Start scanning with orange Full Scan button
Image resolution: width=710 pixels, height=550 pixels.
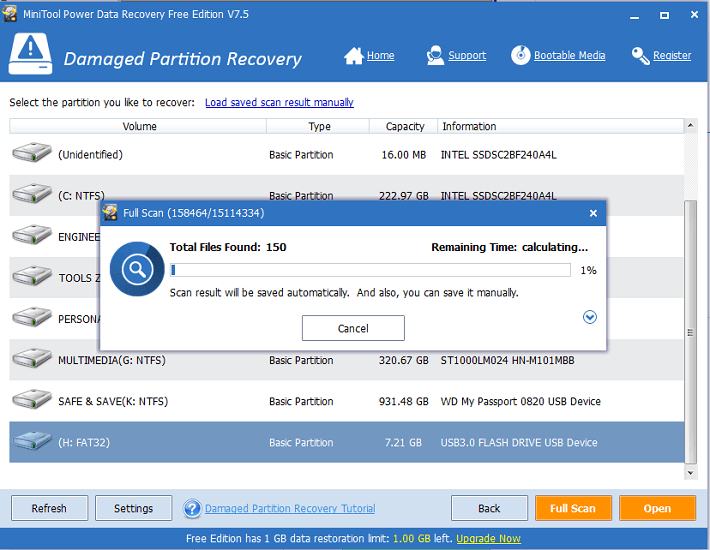[573, 508]
